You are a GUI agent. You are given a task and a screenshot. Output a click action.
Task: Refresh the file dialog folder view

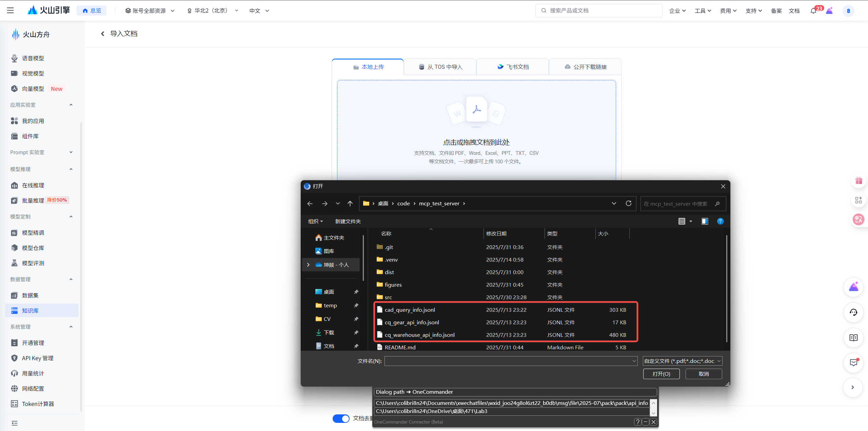pyautogui.click(x=628, y=203)
